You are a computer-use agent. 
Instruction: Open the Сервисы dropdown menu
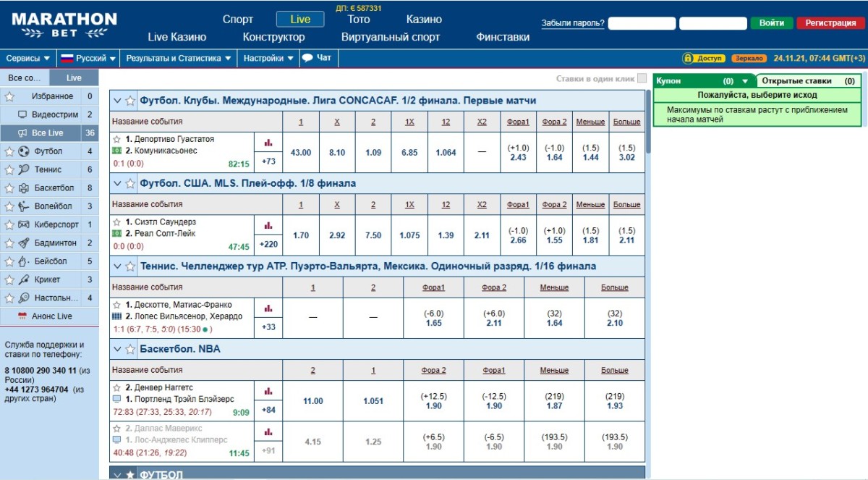(28, 58)
